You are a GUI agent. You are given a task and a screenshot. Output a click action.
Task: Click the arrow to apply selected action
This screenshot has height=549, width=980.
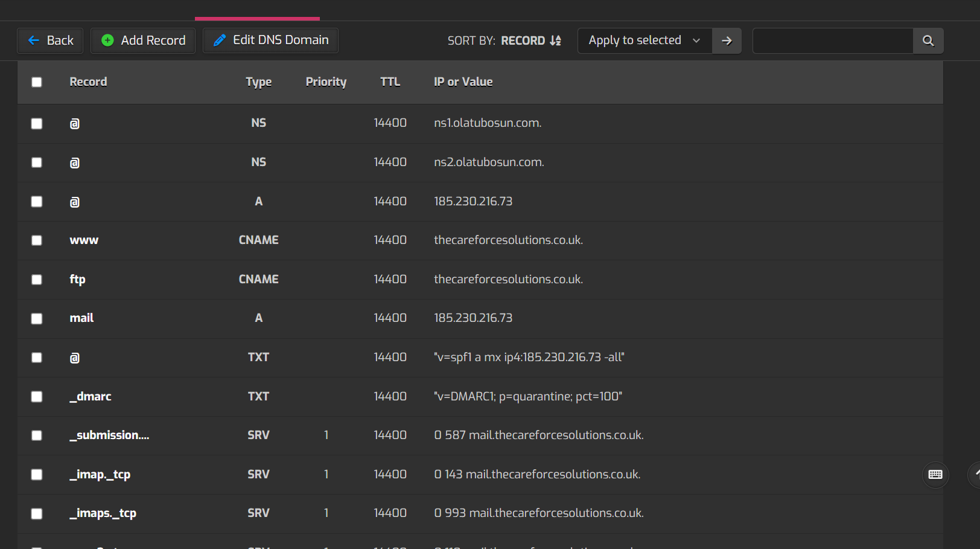(x=727, y=40)
